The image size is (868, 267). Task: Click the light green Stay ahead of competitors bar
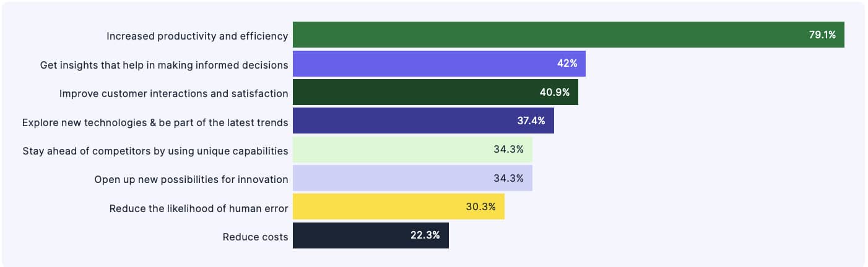coord(390,150)
